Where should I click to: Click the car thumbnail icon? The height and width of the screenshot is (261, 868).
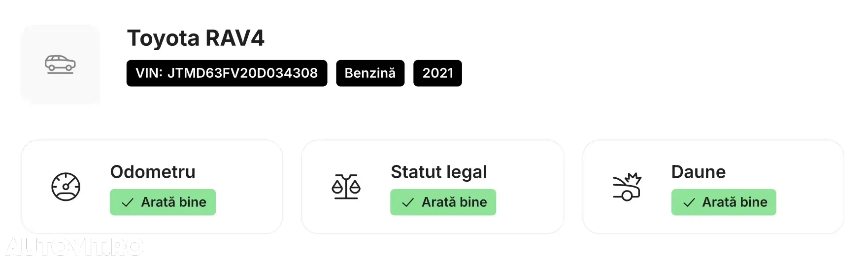click(x=60, y=65)
